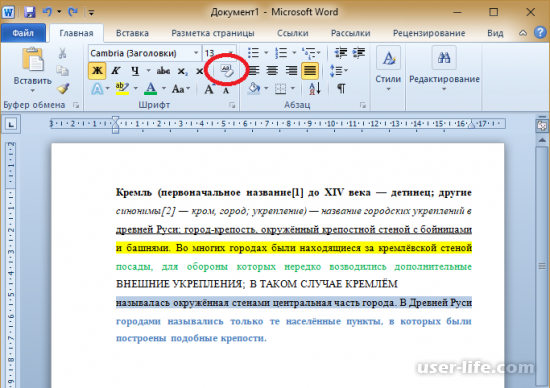Activate the Format Painter brush

(63, 88)
